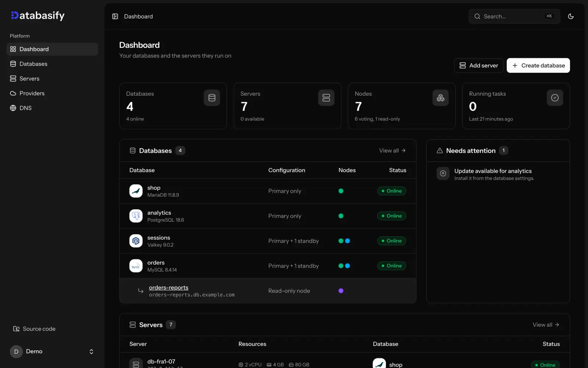This screenshot has height=368, width=588.
Task: Open the Source code link
Action: point(34,329)
